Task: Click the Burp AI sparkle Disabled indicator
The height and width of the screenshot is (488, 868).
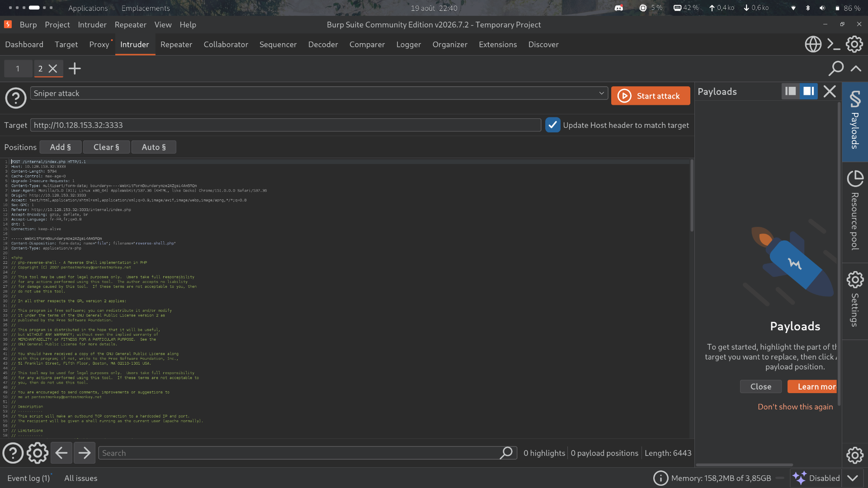Action: tap(816, 478)
